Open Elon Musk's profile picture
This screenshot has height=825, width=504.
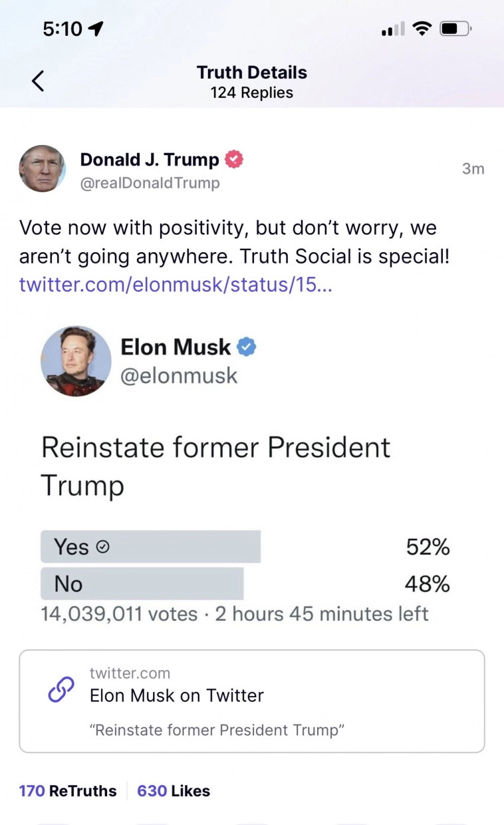tap(76, 361)
